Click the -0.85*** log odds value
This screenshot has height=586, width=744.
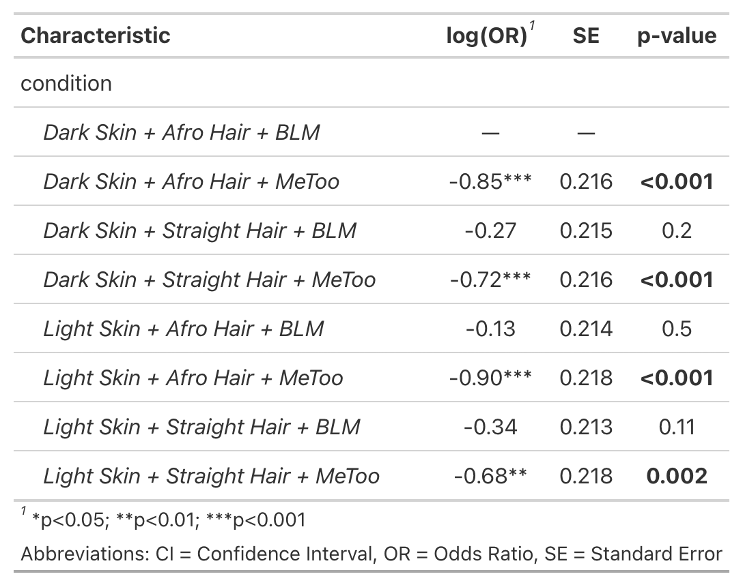pyautogui.click(x=490, y=182)
